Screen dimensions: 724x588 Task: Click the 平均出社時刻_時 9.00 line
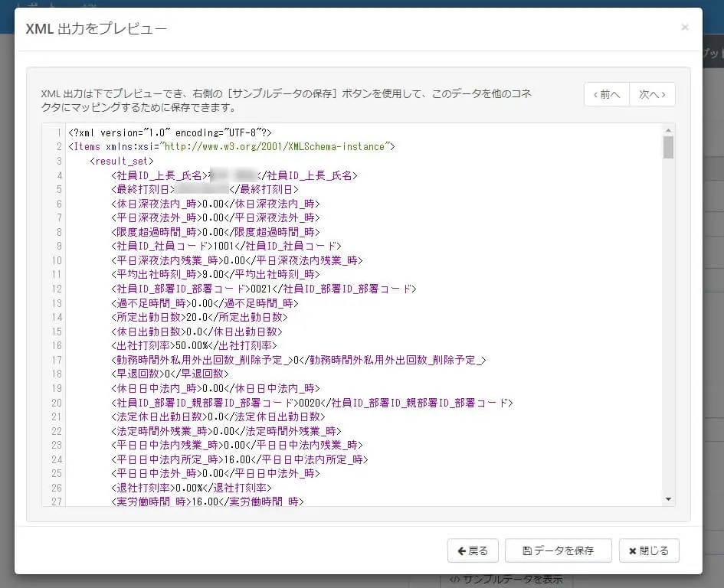[x=215, y=274]
